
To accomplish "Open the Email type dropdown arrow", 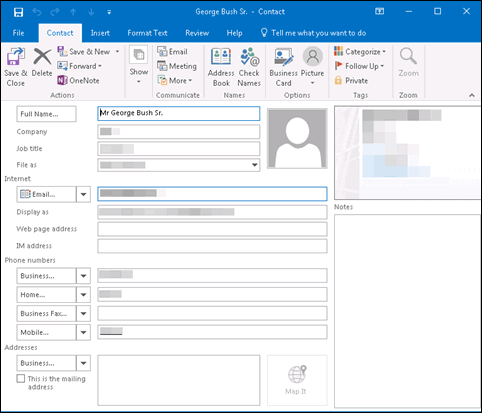I will pos(83,194).
